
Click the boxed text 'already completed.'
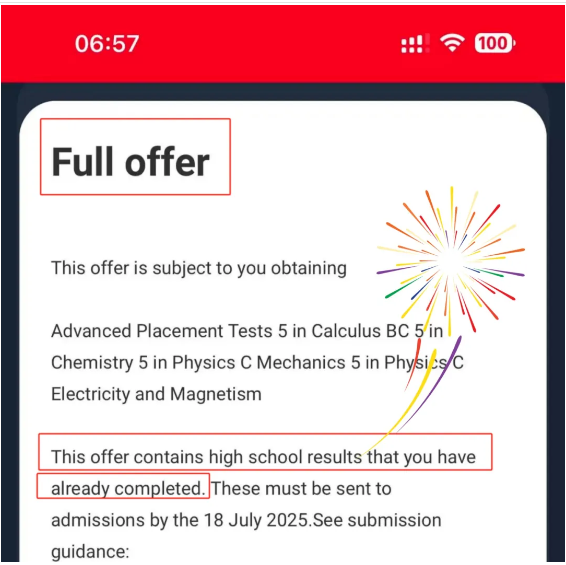[128, 488]
